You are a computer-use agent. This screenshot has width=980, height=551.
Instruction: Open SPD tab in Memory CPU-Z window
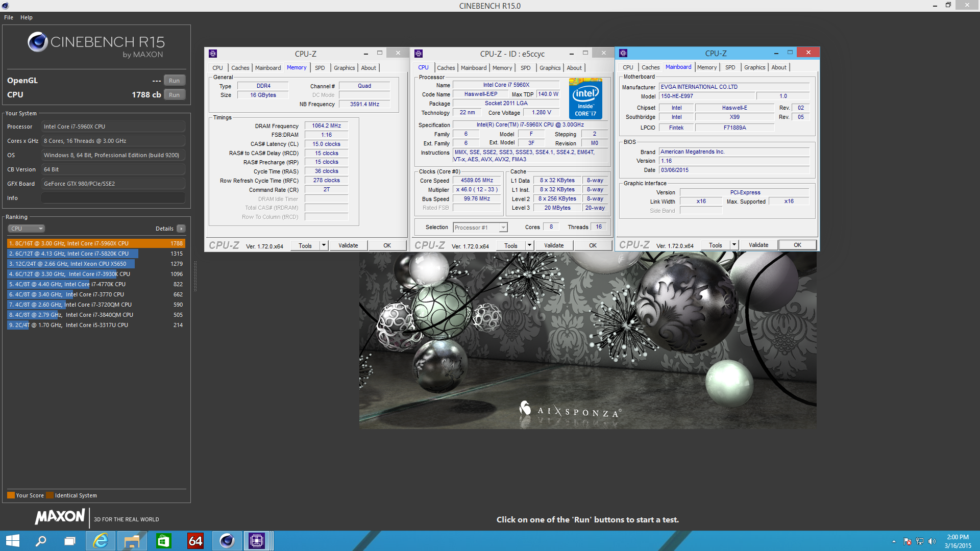[x=320, y=68]
